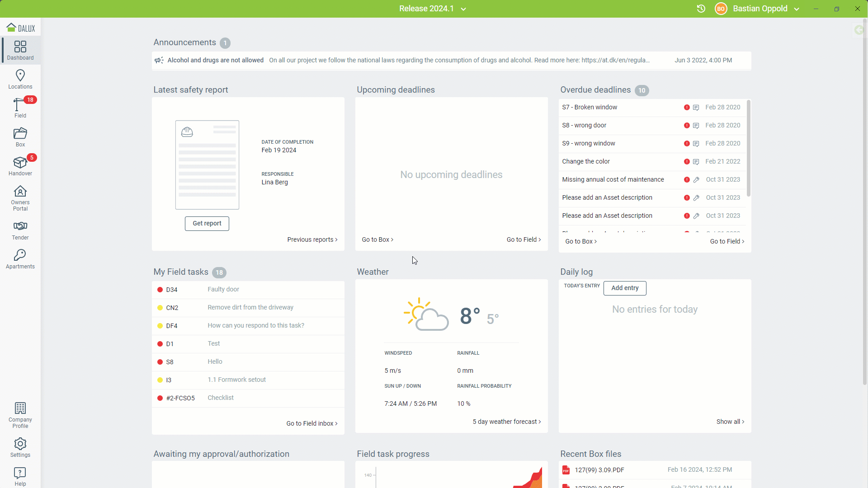Viewport: 868px width, 488px height.
Task: Click the Add entry button
Action: pyautogui.click(x=625, y=288)
